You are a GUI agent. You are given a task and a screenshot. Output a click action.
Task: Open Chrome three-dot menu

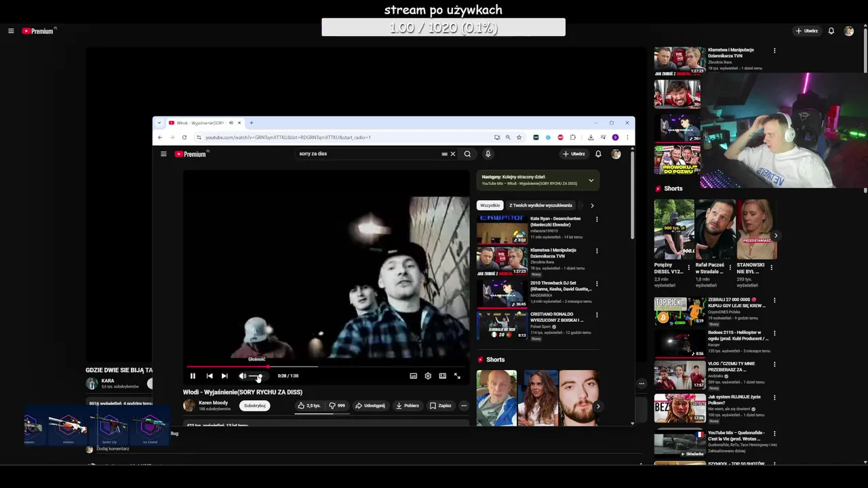pos(627,137)
